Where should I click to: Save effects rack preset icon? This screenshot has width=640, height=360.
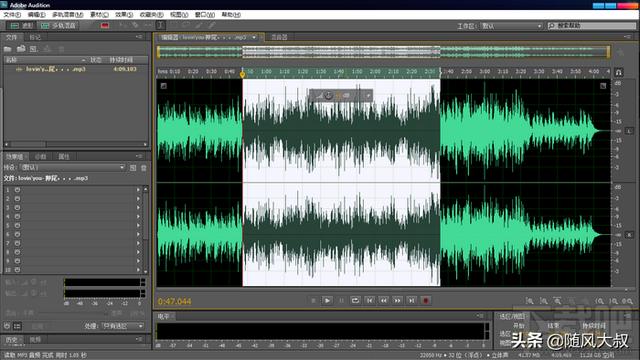pos(133,168)
